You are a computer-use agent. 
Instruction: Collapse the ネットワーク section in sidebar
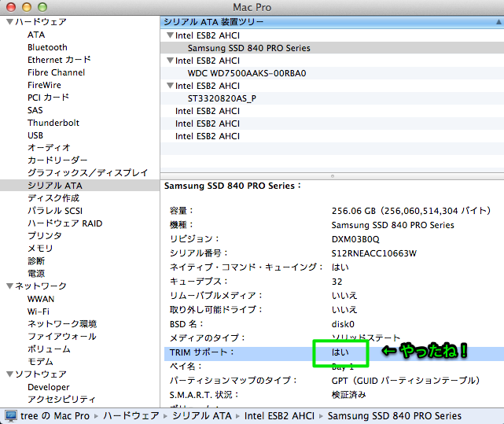pyautogui.click(x=10, y=286)
